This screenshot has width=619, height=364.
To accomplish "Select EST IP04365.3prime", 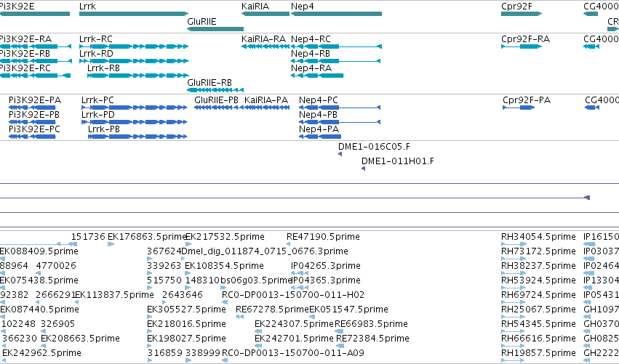I will pyautogui.click(x=326, y=280).
